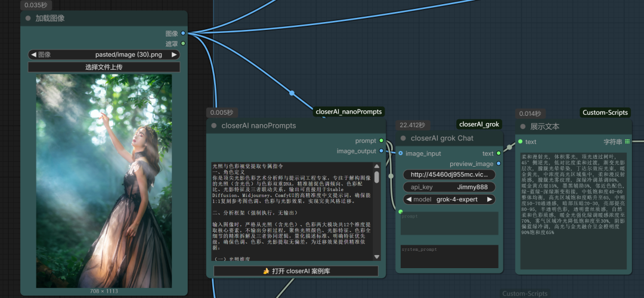Select previous image with left arrow in 图像 selector
This screenshot has height=298, width=644.
coord(33,54)
